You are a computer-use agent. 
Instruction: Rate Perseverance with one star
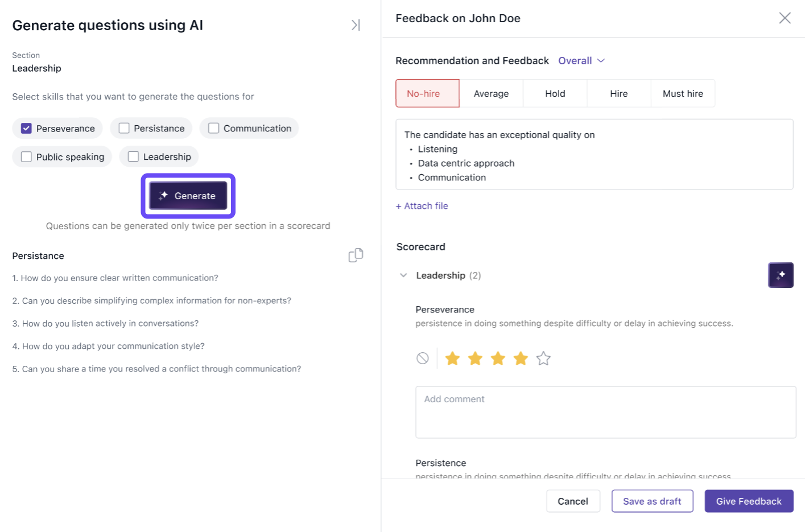pyautogui.click(x=452, y=358)
